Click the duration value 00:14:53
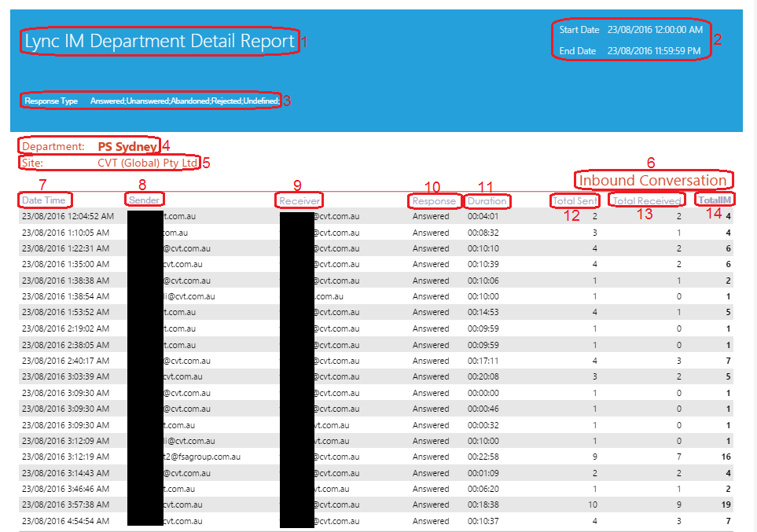 (x=483, y=312)
